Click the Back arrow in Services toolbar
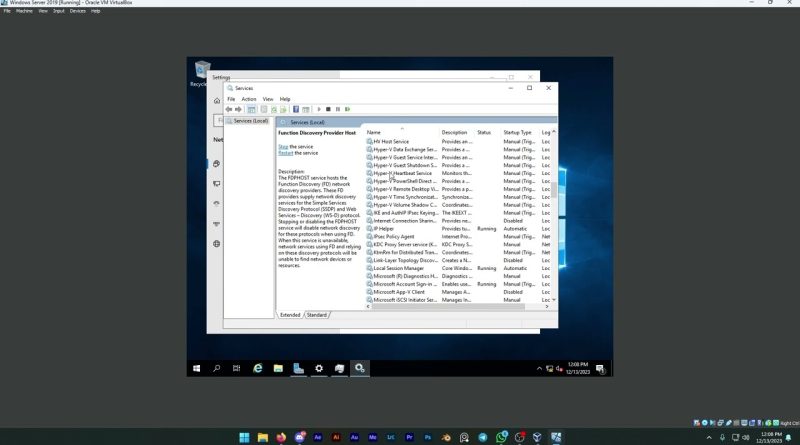Viewport: 800px width, 445px height. (x=229, y=109)
